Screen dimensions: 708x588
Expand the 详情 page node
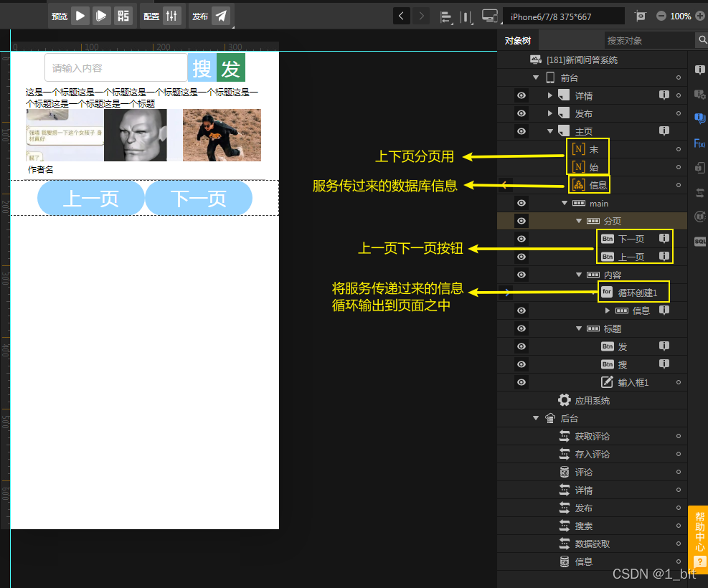click(550, 95)
